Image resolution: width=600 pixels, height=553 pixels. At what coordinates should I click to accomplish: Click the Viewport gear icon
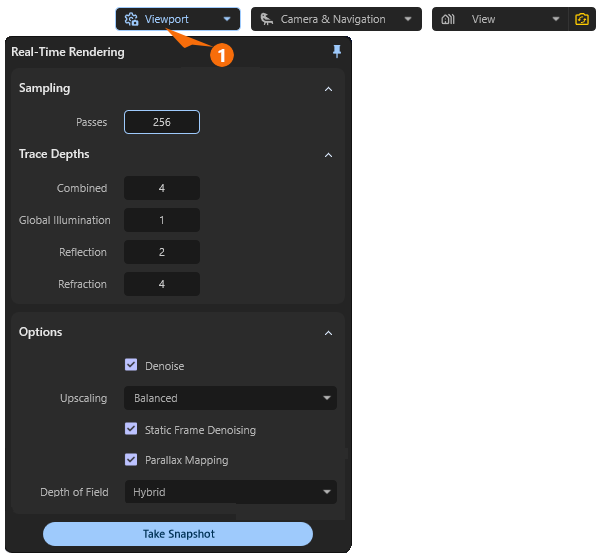click(x=132, y=19)
